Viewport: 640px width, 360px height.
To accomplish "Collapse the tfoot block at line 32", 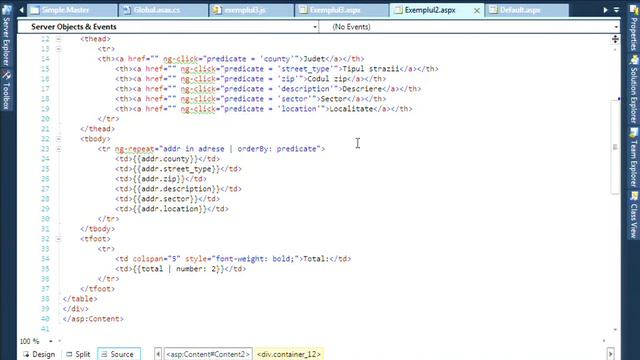I will 58,239.
